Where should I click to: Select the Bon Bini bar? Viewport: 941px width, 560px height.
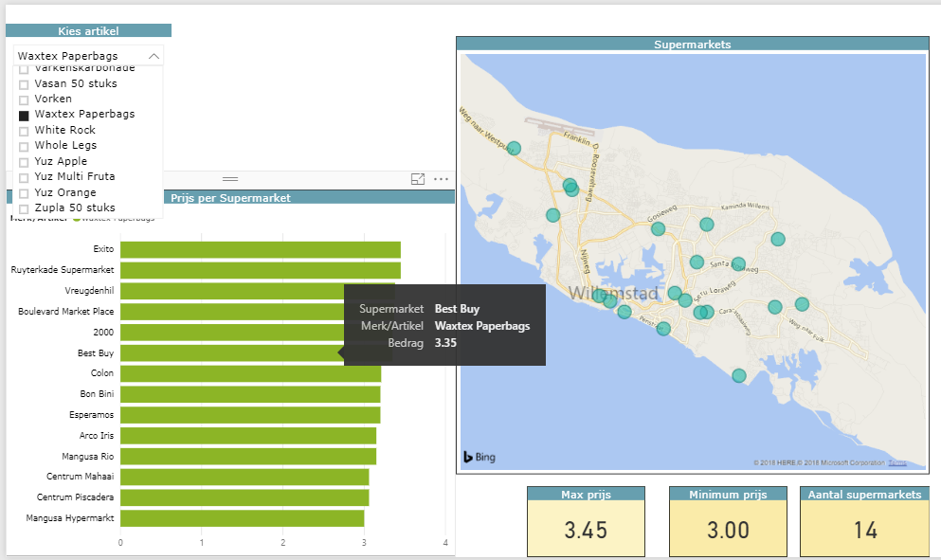point(250,394)
